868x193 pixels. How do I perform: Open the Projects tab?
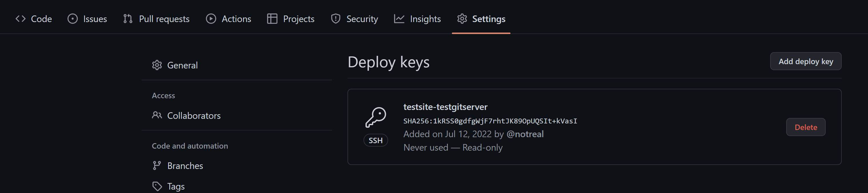coord(291,19)
